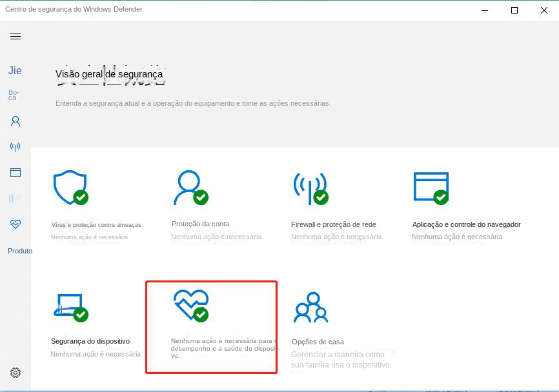
Task: Select the 'Bo-ca' sidebar item
Action: click(14, 95)
